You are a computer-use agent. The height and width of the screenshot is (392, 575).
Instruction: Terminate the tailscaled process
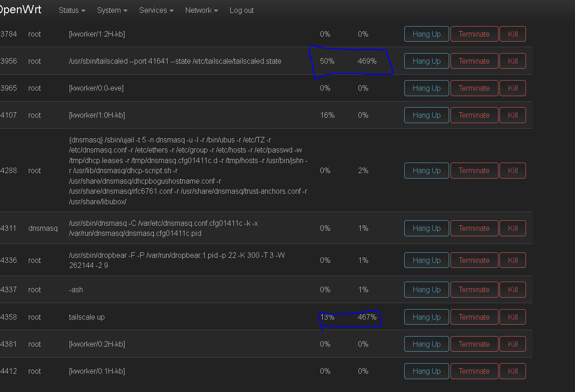(x=474, y=61)
